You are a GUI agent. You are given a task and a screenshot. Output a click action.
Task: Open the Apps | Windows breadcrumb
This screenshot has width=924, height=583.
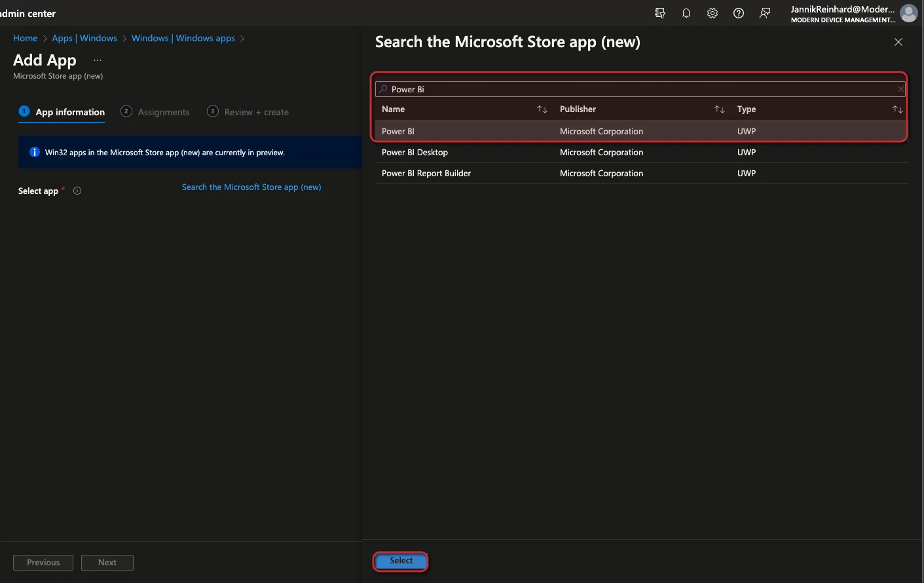pos(84,38)
